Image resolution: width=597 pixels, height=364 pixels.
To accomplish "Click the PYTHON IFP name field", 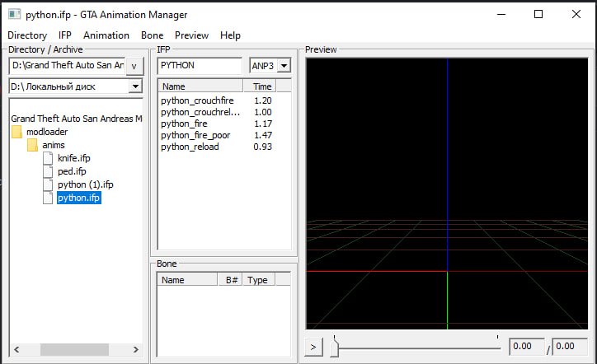I will [x=199, y=65].
